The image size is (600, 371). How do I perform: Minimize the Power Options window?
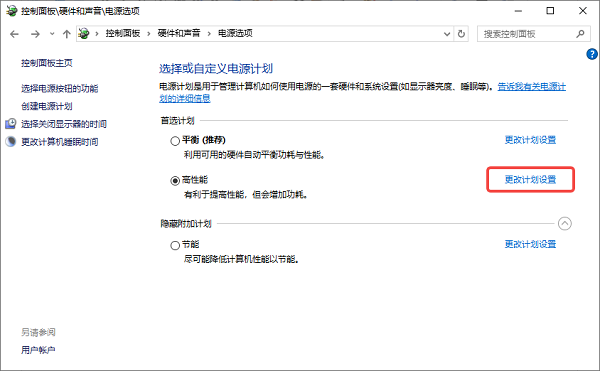(x=518, y=11)
